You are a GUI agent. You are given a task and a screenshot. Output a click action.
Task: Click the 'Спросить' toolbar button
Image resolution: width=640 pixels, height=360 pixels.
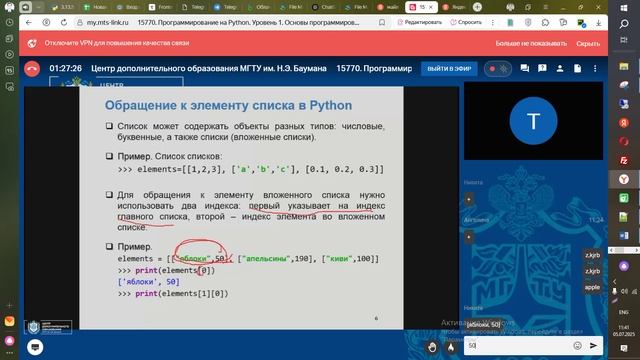(466, 22)
